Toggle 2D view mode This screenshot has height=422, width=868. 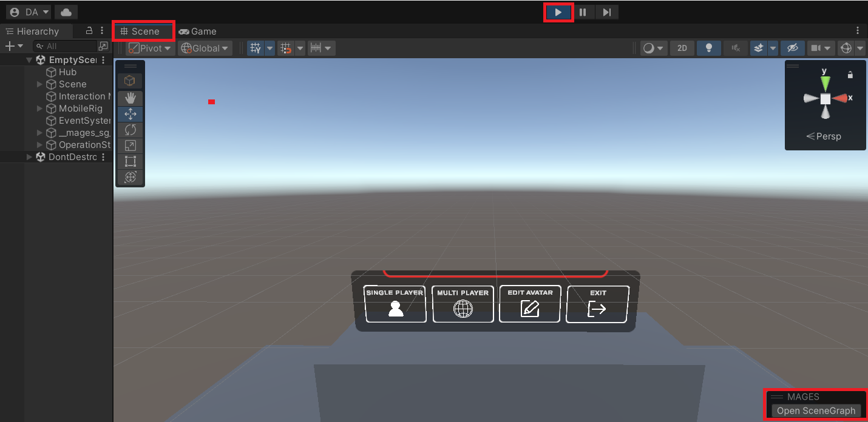click(x=682, y=48)
